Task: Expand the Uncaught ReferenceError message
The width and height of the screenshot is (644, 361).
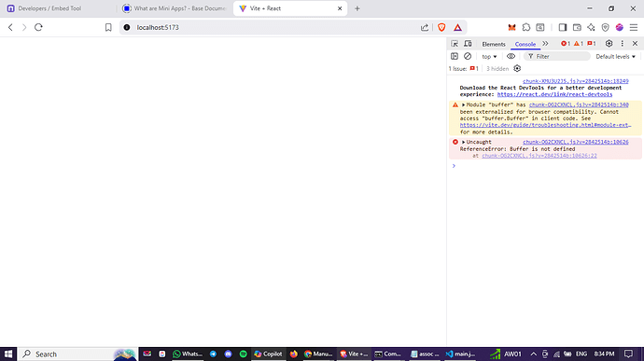Action: [463, 142]
